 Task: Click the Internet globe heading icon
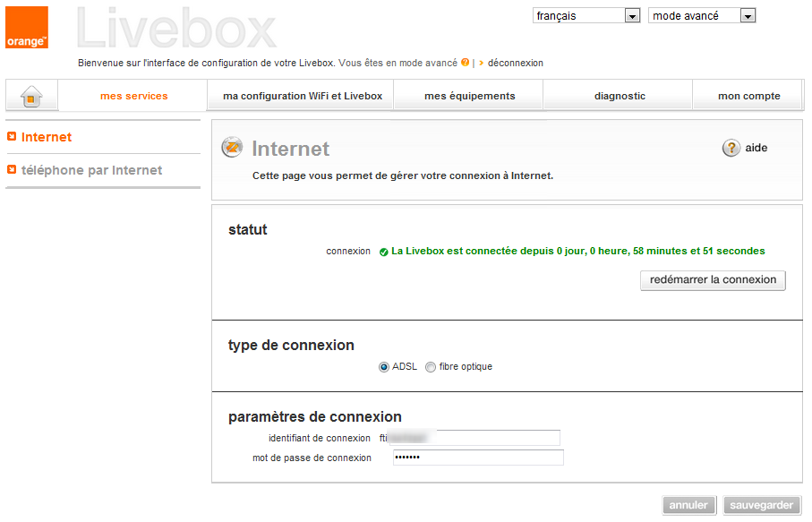pyautogui.click(x=232, y=148)
